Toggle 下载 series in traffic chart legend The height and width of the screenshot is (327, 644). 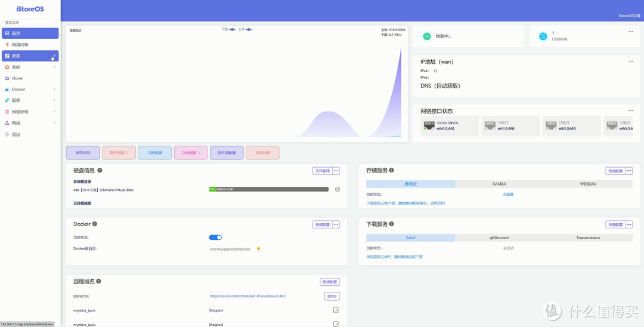pos(228,30)
